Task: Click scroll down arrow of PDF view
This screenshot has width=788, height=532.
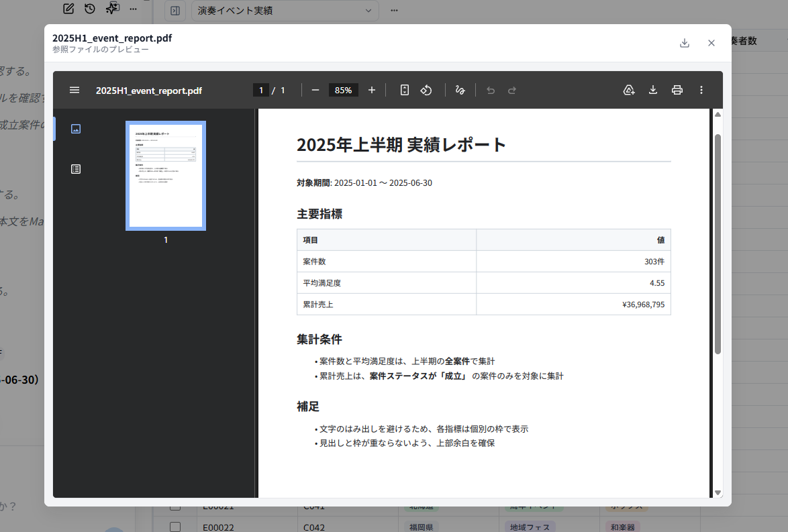Action: click(x=718, y=492)
